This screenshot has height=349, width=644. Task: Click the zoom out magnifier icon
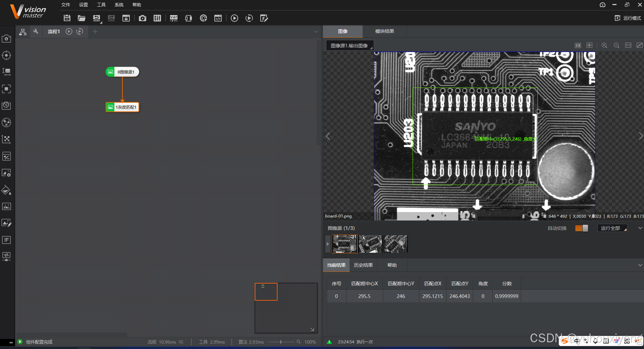(616, 45)
